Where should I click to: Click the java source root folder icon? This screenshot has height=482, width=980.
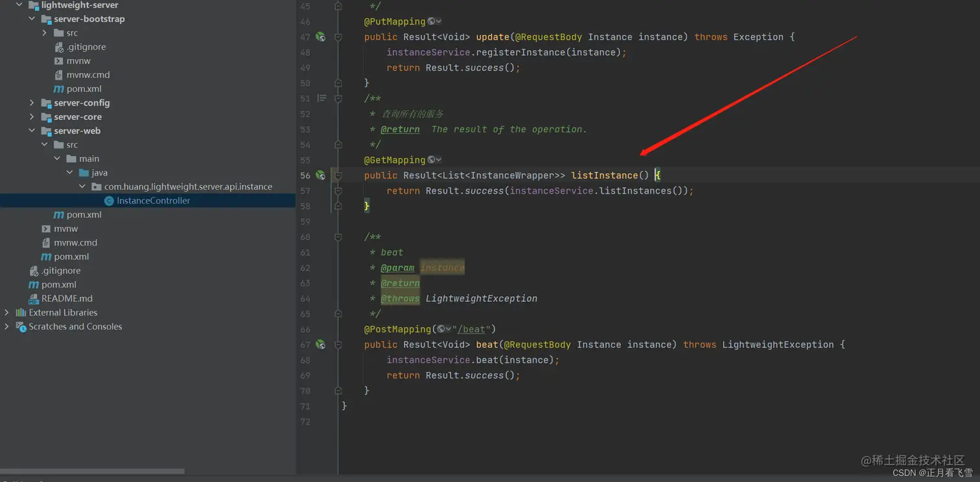coord(84,173)
